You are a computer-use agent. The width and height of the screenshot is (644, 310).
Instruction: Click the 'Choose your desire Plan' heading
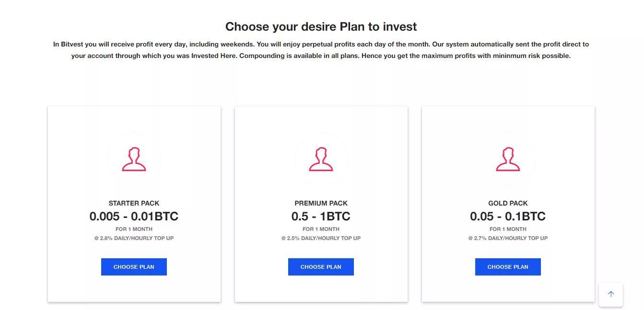(x=321, y=26)
